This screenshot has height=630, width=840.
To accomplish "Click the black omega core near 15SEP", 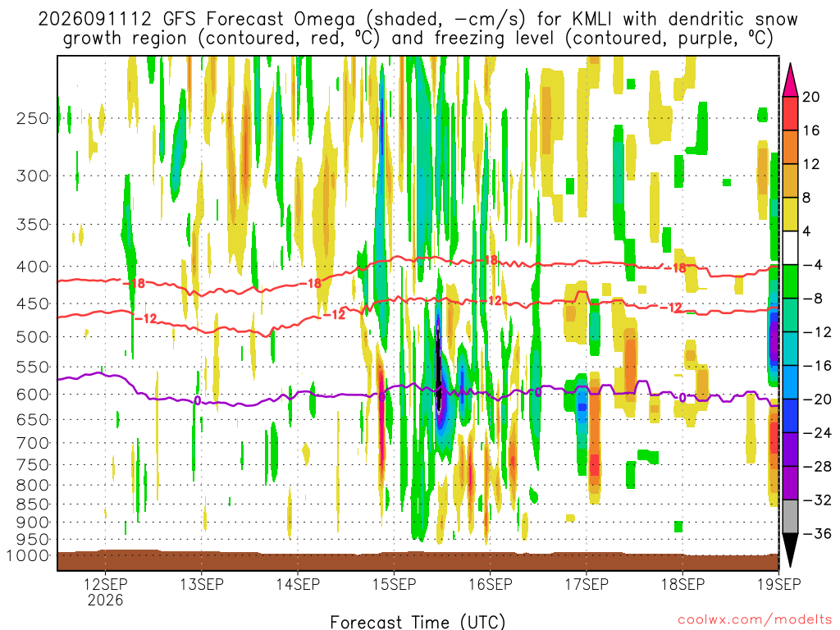I will 439,370.
